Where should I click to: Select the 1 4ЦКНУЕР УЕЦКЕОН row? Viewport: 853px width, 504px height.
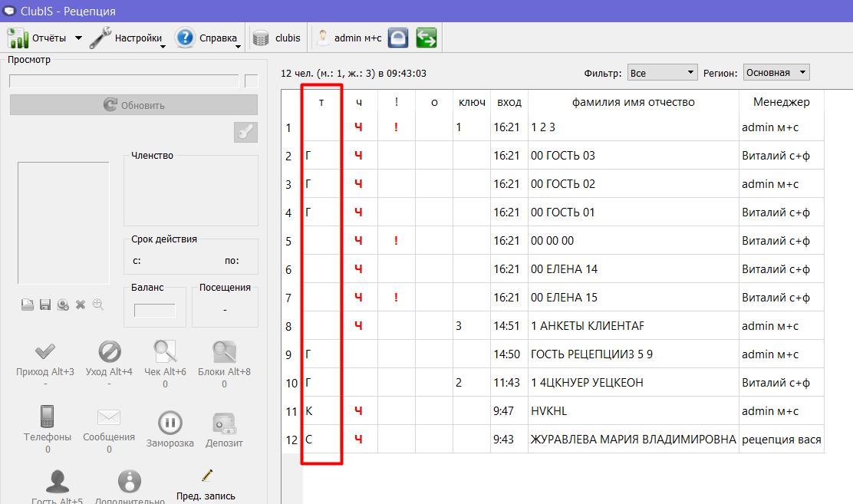pyautogui.click(x=553, y=383)
